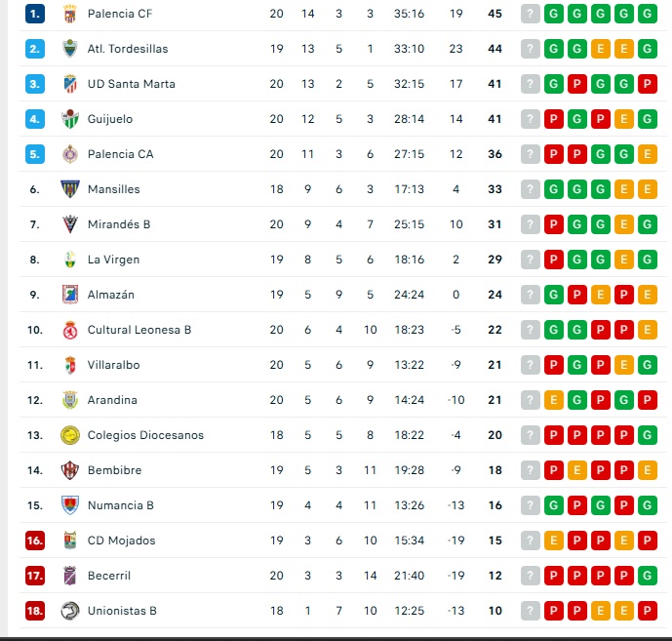This screenshot has height=641, width=672.
Task: Click the Becerril team crest
Action: [x=69, y=576]
